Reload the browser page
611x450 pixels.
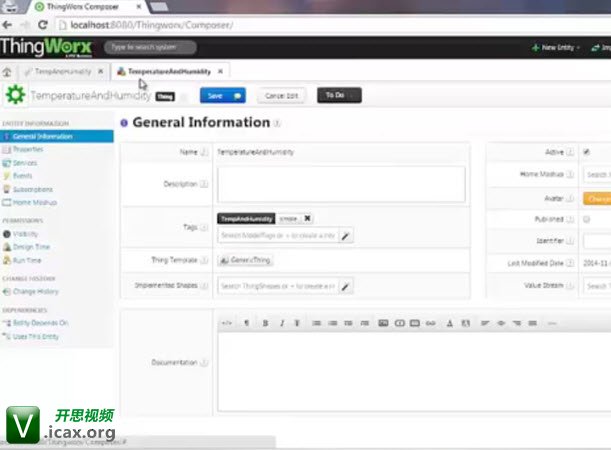point(43,25)
